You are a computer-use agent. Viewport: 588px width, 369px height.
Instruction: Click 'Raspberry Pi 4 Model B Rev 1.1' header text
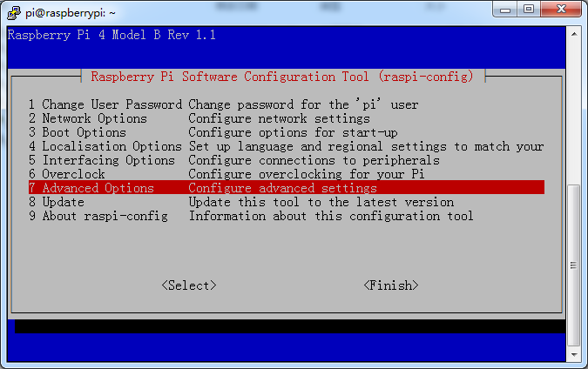[x=112, y=35]
